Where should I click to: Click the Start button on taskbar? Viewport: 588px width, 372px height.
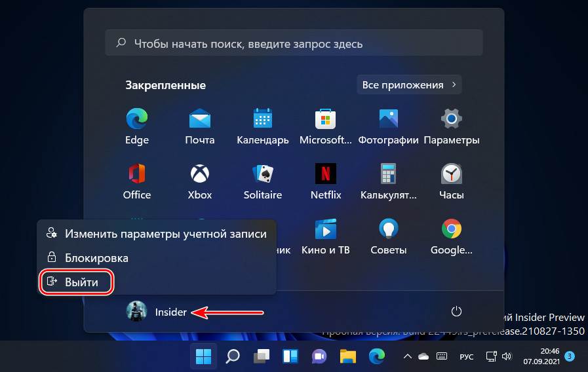[203, 356]
